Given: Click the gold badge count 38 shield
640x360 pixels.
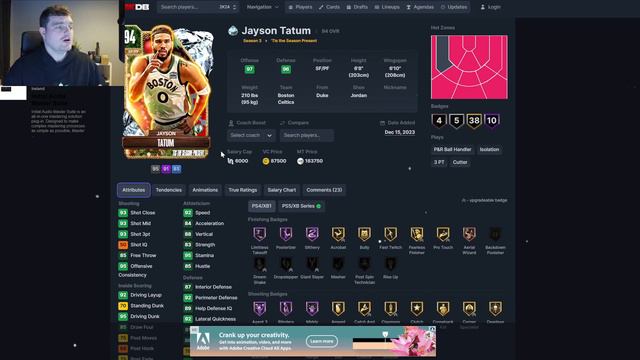Looking at the screenshot, I should 474,121.
